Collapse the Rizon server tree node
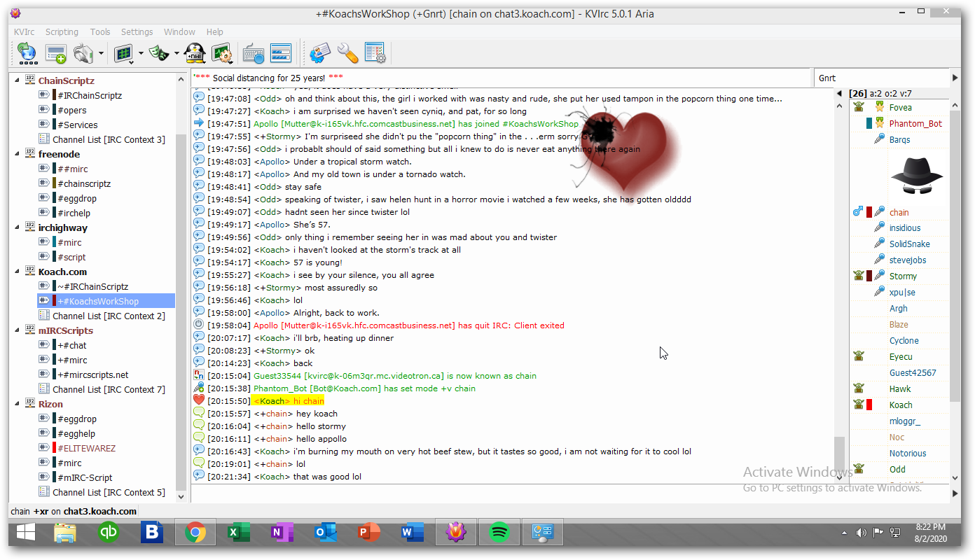This screenshot has height=560, width=975. pos(17,404)
